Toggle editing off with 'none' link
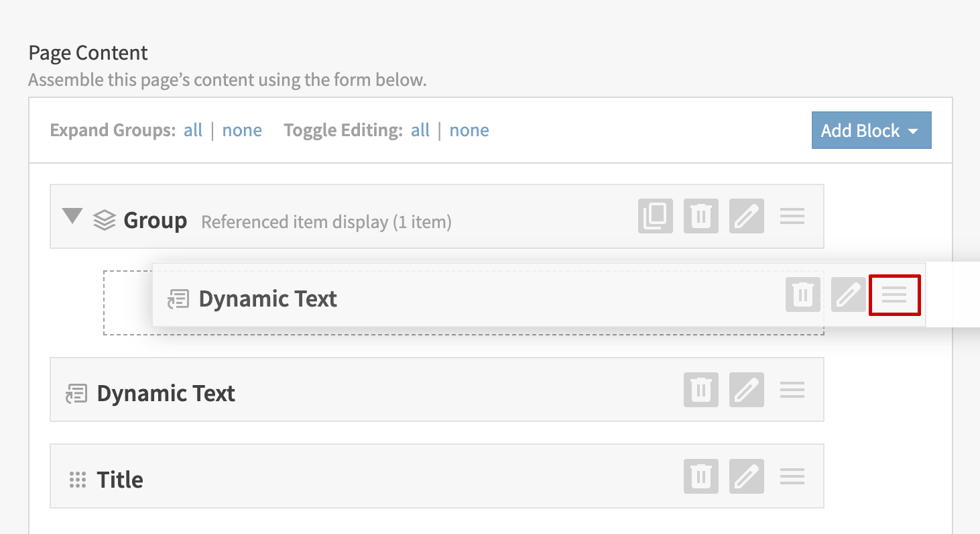980x534 pixels. coord(469,130)
